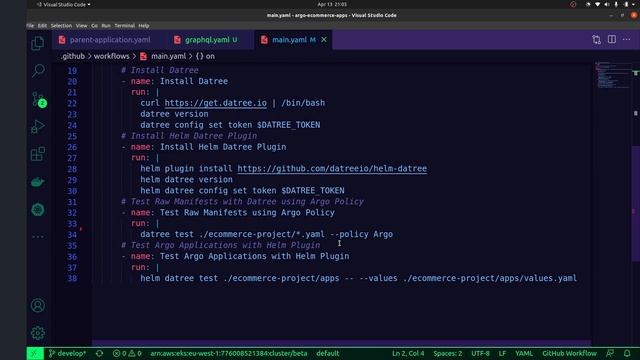Close the main.yaml tab
This screenshot has width=640, height=360.
324,40
